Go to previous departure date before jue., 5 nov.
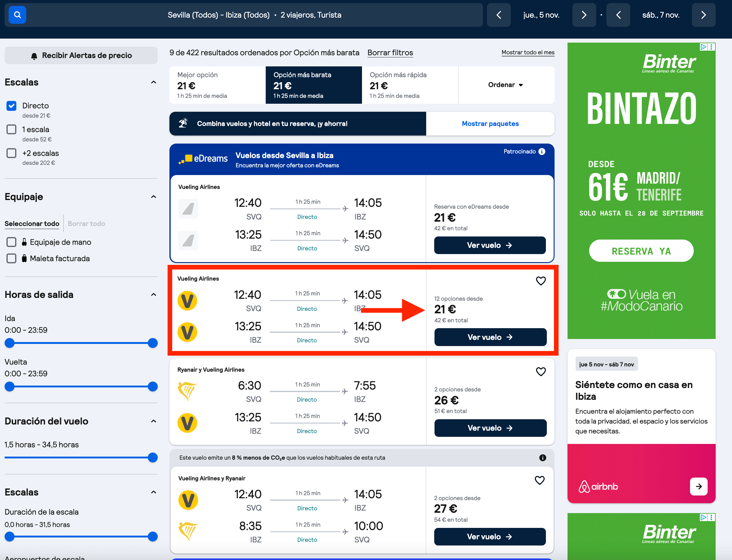Image resolution: width=732 pixels, height=560 pixels. tap(498, 15)
